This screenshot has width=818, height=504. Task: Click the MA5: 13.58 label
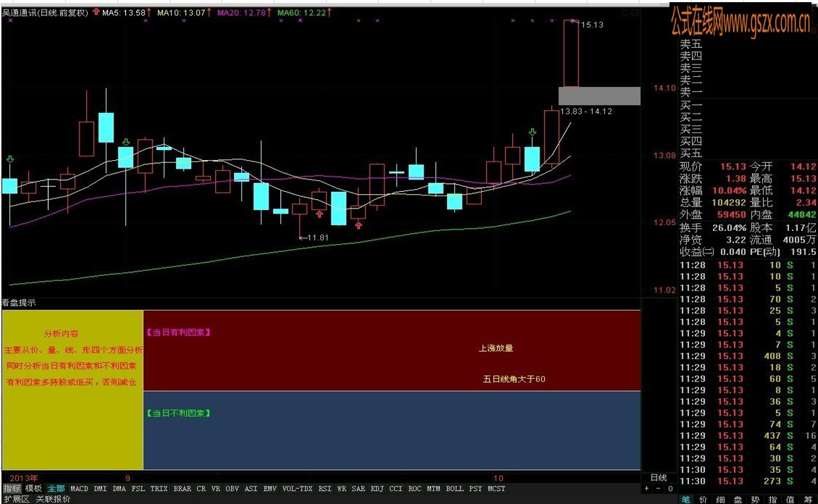[x=124, y=12]
